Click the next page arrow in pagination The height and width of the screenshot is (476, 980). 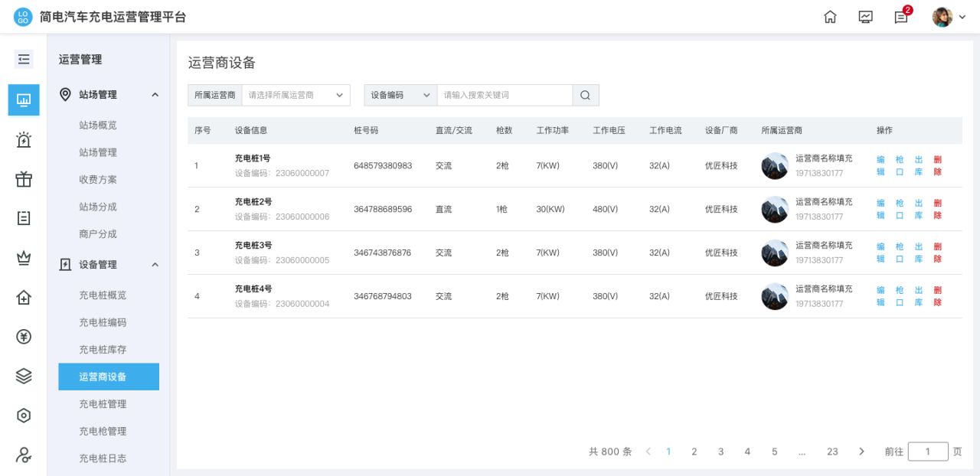(x=861, y=452)
